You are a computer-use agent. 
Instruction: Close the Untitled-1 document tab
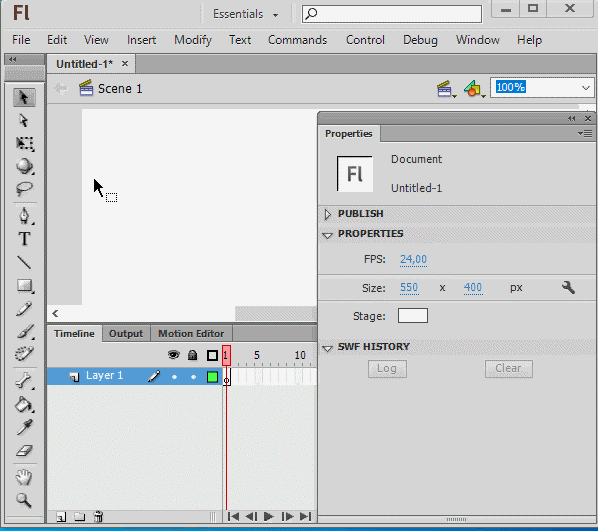[125, 64]
